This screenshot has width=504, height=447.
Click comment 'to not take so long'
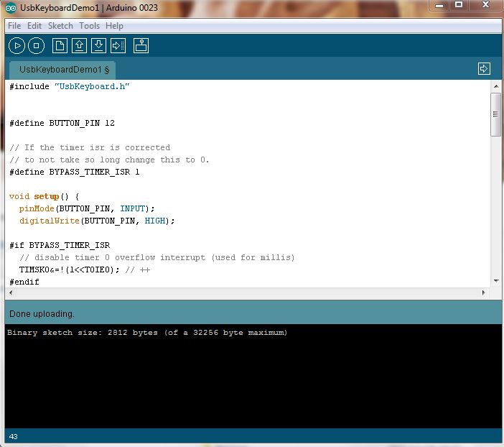click(109, 160)
